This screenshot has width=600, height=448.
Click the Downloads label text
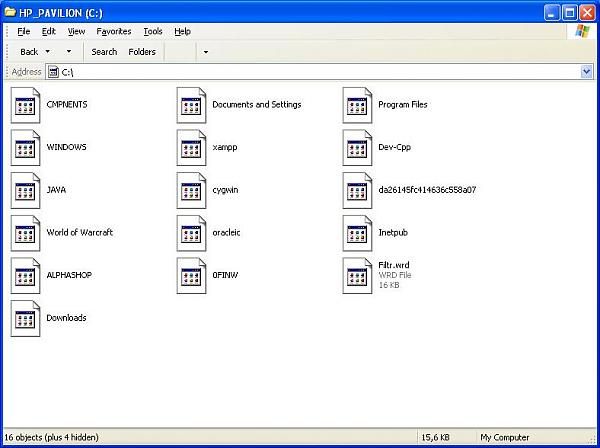tap(66, 318)
